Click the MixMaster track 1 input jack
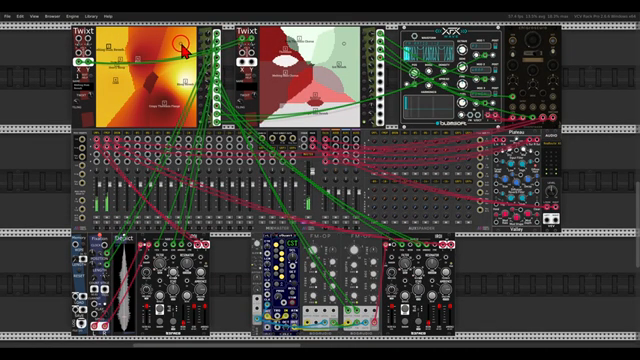 click(x=97, y=140)
